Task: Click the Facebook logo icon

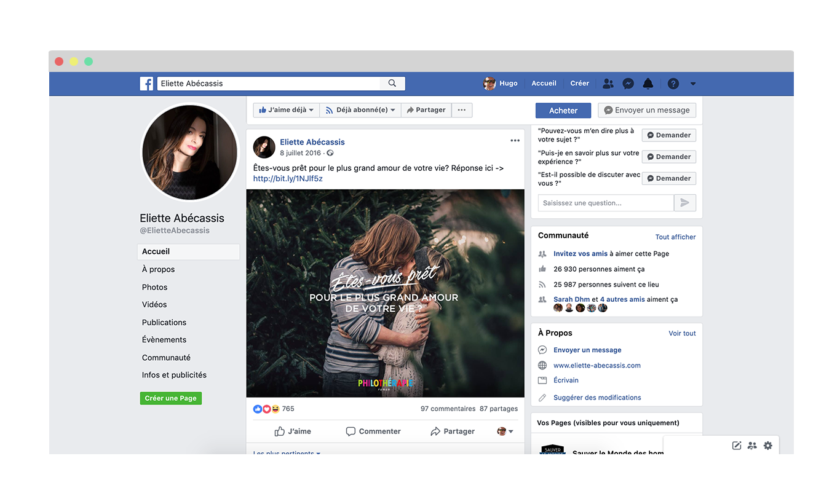Action: pyautogui.click(x=146, y=84)
